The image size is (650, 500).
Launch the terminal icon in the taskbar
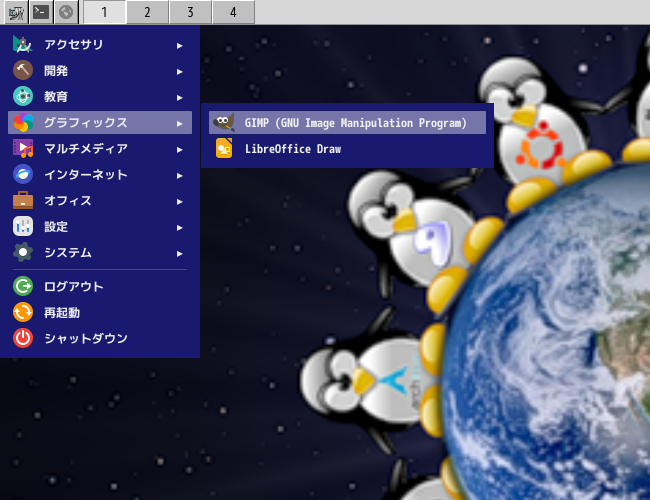(x=41, y=12)
